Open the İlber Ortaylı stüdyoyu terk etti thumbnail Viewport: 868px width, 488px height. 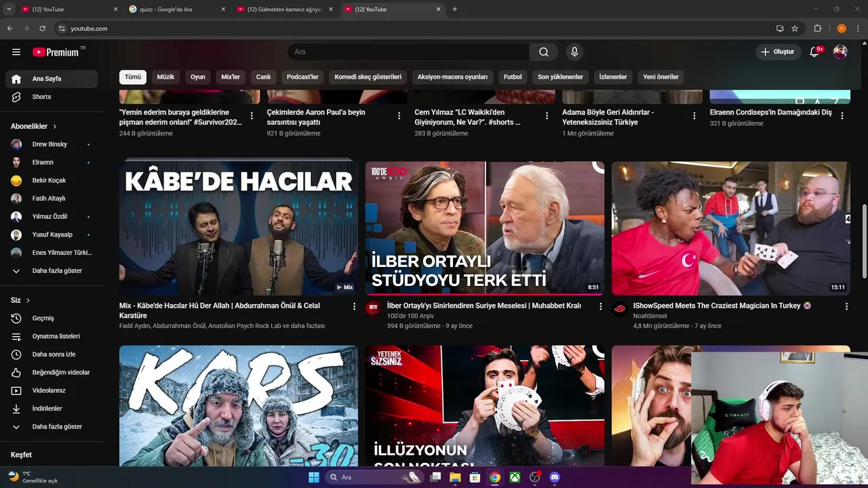(x=485, y=228)
